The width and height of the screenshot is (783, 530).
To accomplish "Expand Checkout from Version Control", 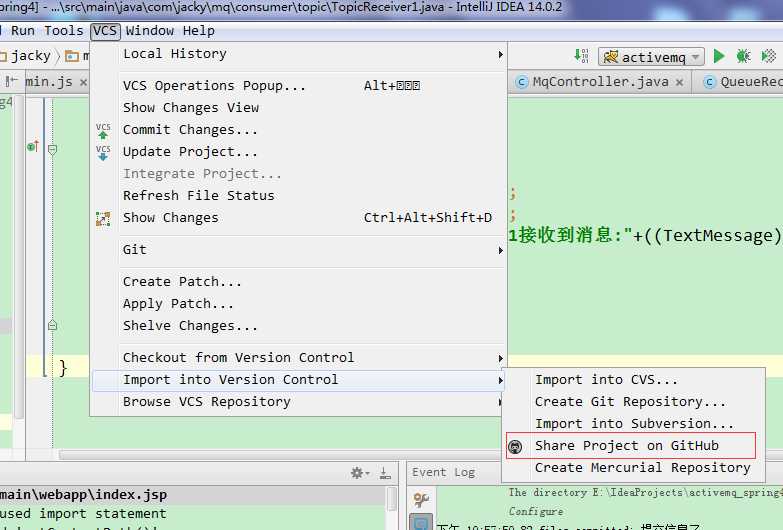I will pyautogui.click(x=300, y=358).
